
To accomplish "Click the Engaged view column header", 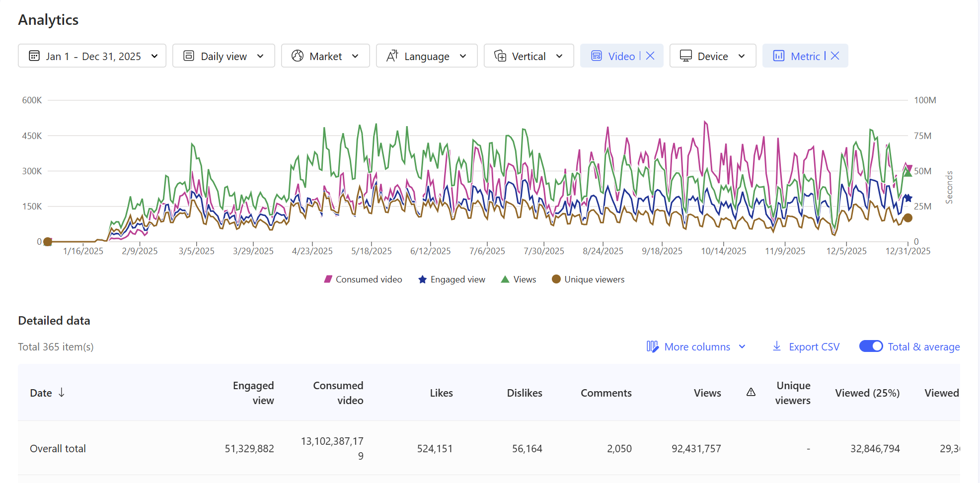I will (253, 393).
